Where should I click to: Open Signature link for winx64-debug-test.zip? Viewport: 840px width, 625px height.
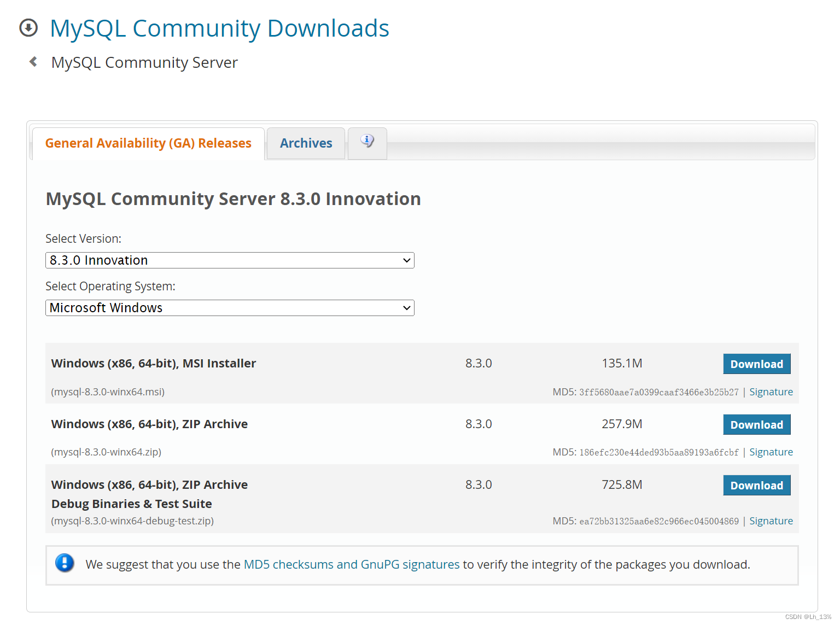(771, 521)
